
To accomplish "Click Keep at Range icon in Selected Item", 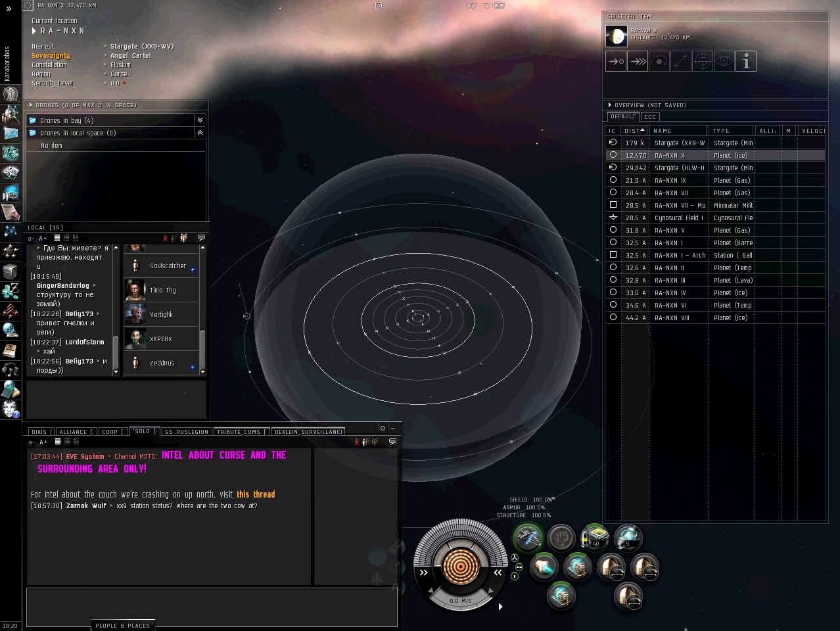I will coord(681,61).
